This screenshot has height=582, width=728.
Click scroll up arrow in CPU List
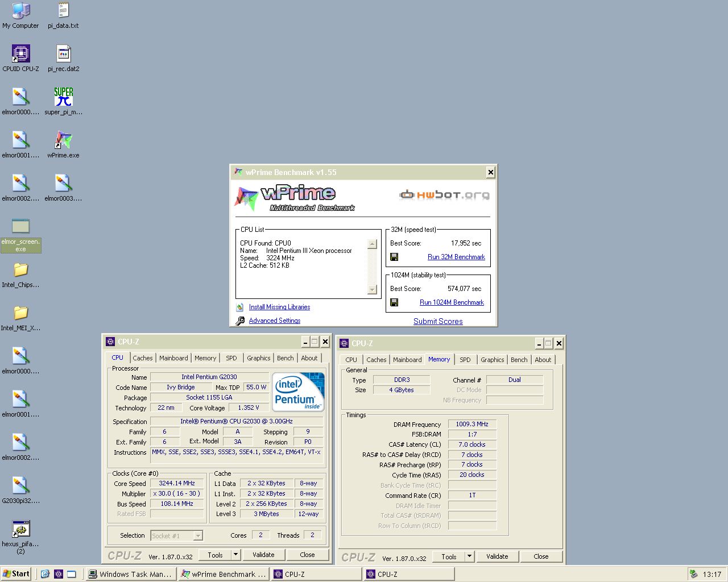click(373, 244)
